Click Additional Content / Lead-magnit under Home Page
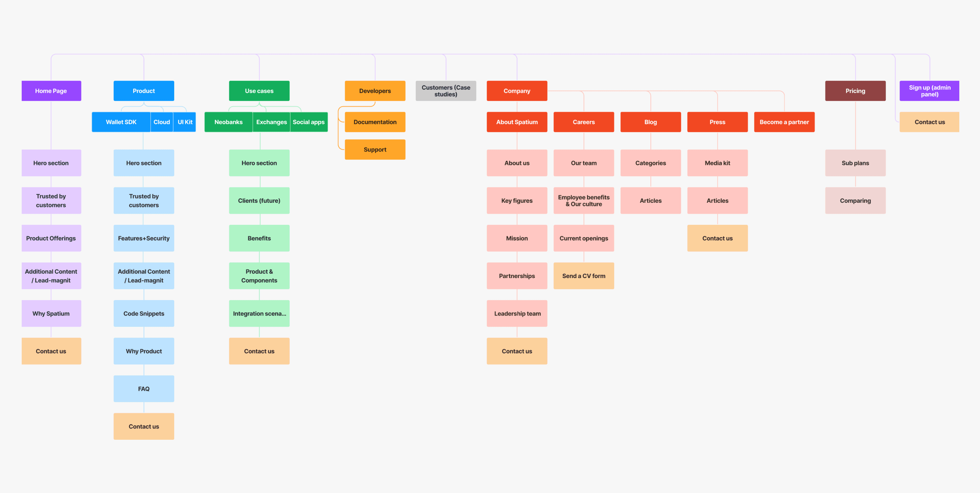The image size is (980, 493). [51, 276]
